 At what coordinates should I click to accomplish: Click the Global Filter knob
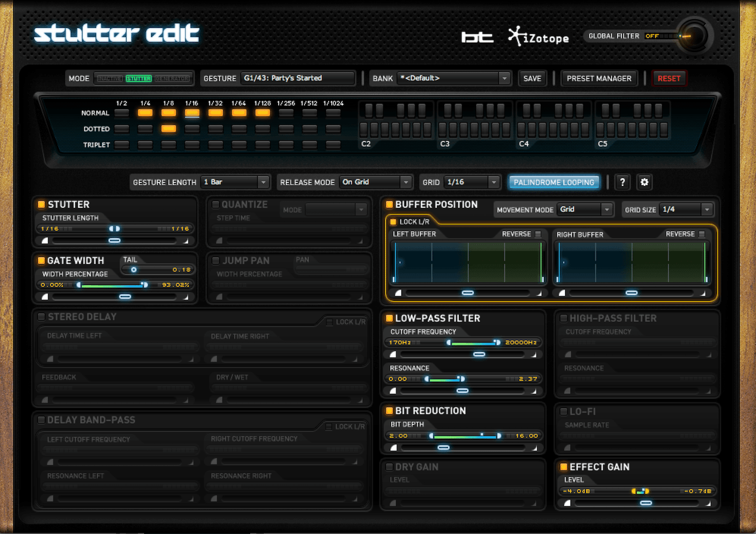pyautogui.click(x=694, y=36)
